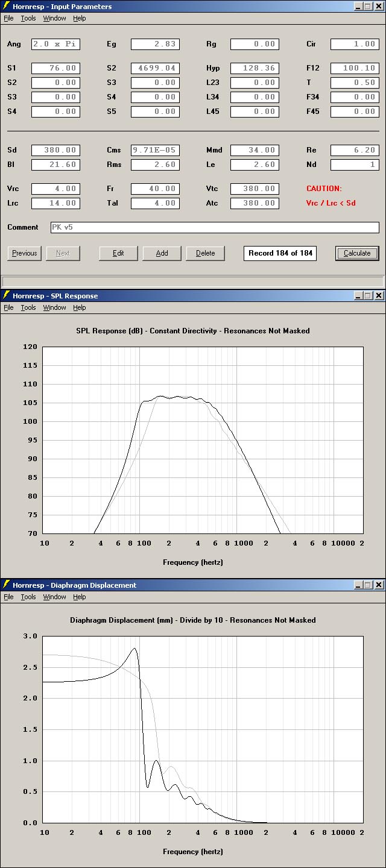Viewport: 386px width, 868px height.
Task: Click the Mmd field showing 34.00
Action: point(255,150)
